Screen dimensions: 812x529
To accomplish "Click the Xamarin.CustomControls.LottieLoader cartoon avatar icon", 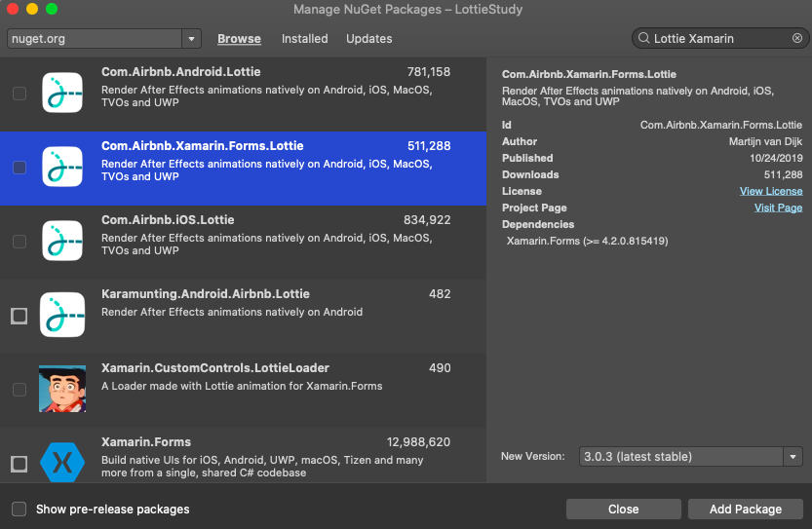I will click(62, 389).
